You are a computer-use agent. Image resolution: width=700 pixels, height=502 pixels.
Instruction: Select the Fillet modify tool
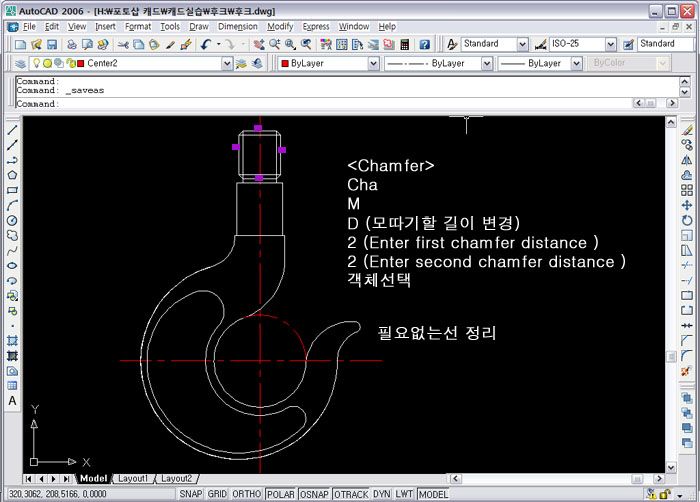click(x=687, y=356)
